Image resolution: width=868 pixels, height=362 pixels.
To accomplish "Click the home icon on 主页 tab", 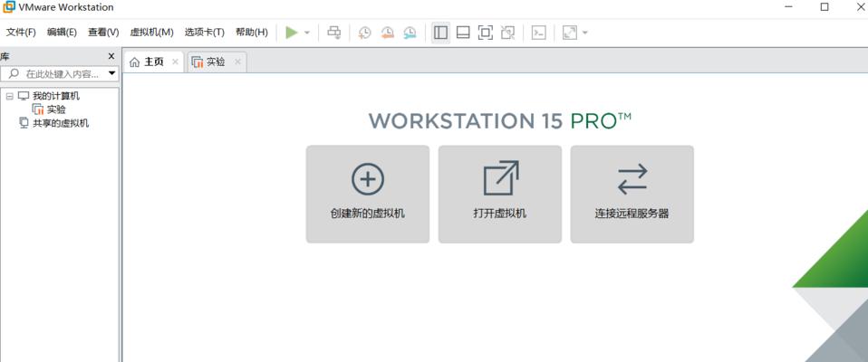I will 134,62.
